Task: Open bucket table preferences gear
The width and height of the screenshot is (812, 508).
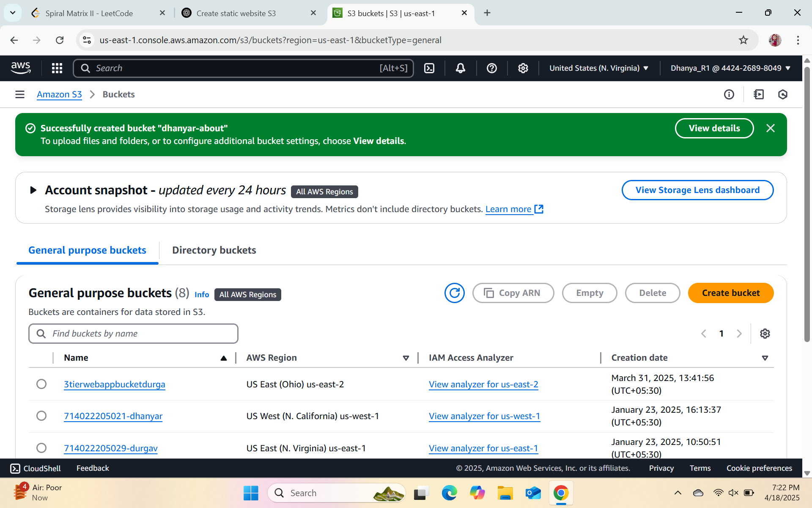Action: tap(765, 334)
